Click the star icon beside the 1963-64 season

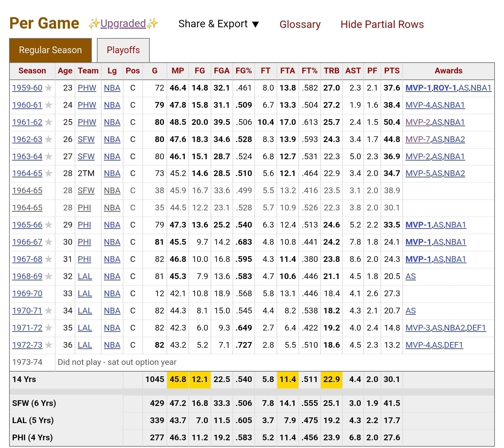(49, 157)
